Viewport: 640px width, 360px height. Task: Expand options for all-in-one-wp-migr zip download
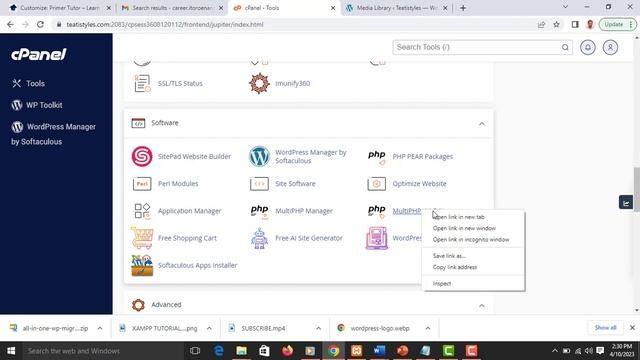[x=100, y=328]
